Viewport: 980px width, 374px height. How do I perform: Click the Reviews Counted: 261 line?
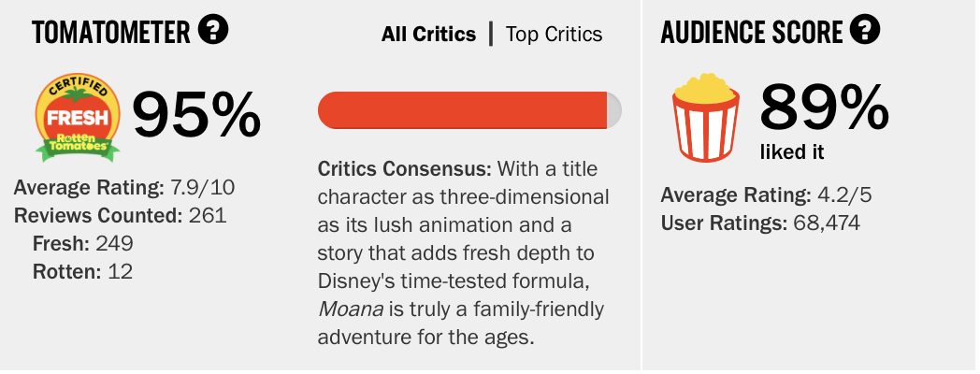pos(120,215)
